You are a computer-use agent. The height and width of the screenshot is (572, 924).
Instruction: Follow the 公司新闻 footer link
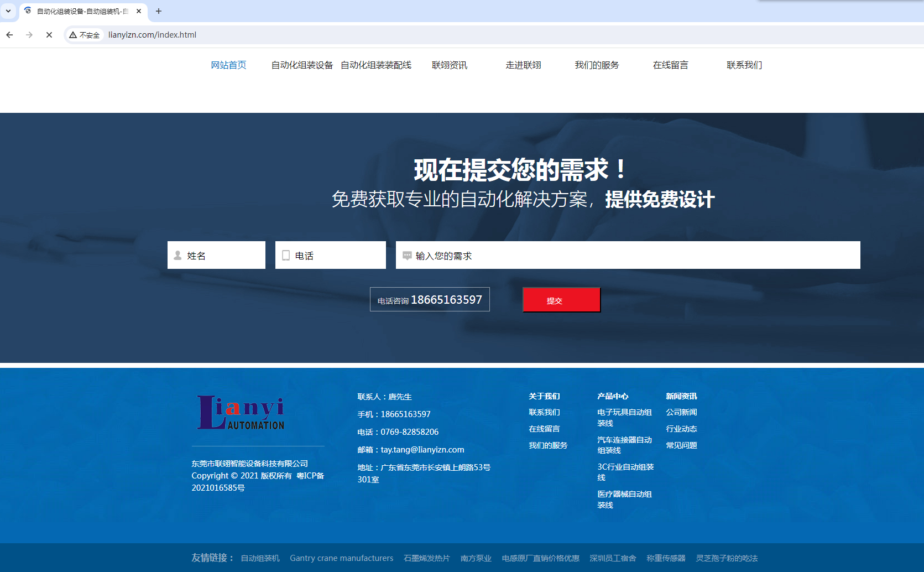point(681,413)
